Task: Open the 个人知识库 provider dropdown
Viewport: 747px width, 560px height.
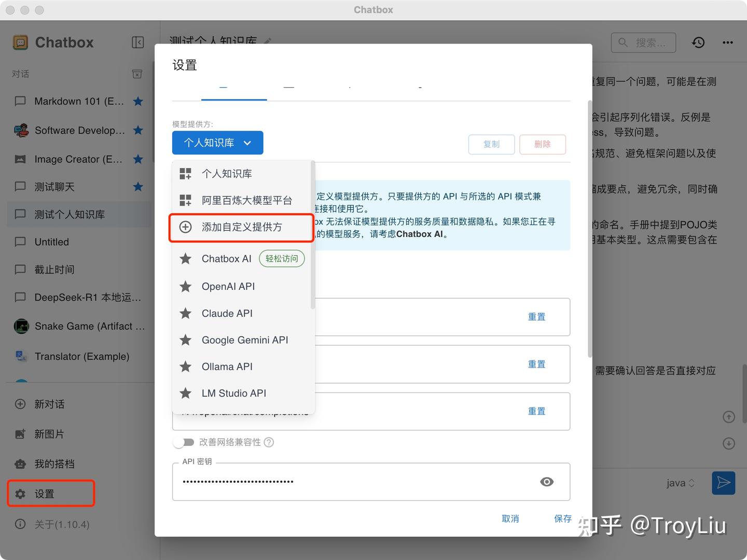Action: click(x=217, y=143)
